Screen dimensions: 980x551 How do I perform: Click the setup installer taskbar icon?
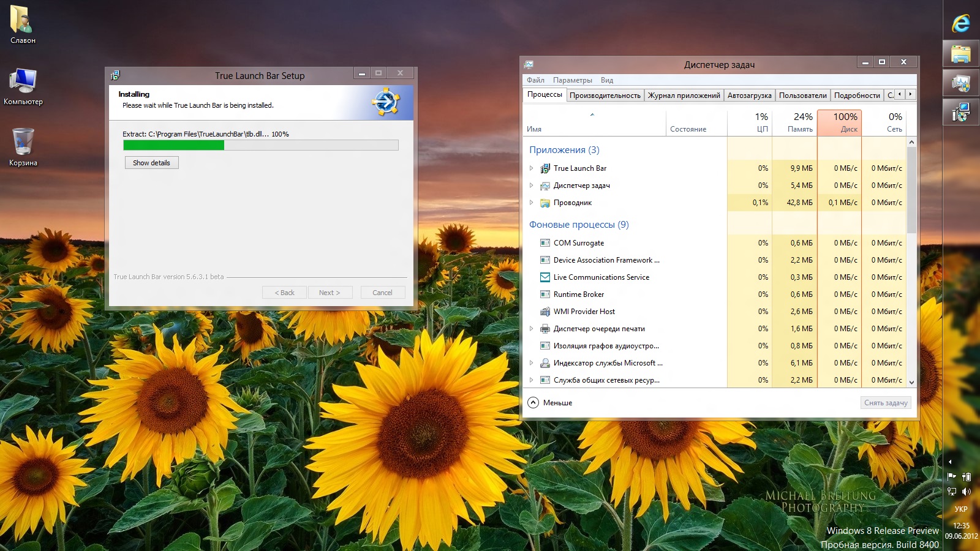[960, 113]
